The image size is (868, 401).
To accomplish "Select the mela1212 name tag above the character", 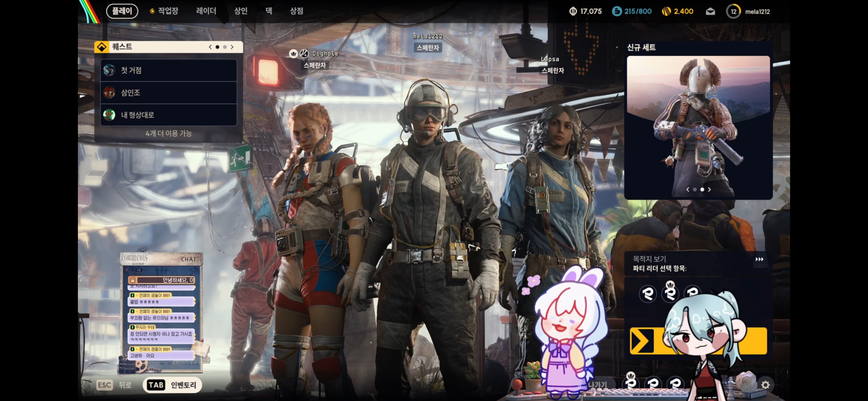I will pyautogui.click(x=428, y=36).
